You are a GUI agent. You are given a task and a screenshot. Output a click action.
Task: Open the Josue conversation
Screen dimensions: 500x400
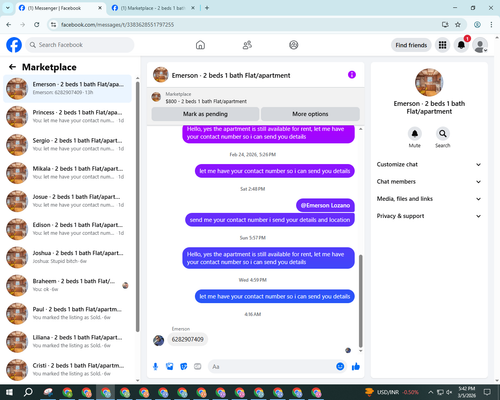pyautogui.click(x=67, y=201)
